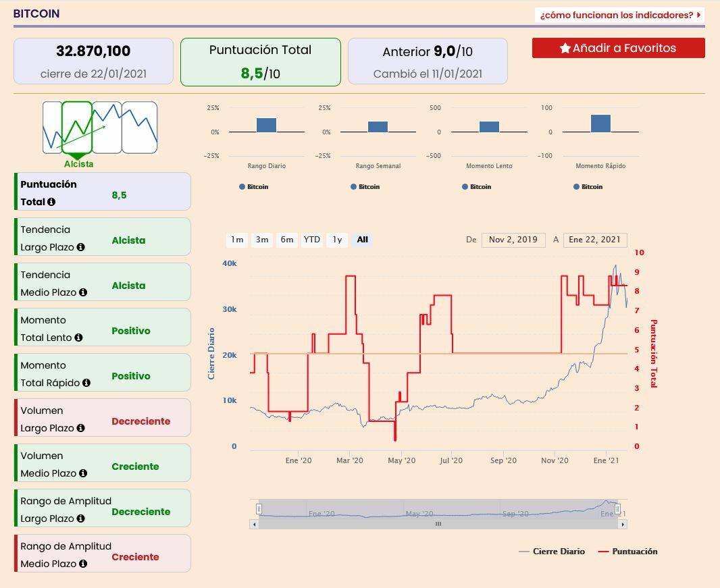
Task: Select the 3m range
Action: [x=262, y=240]
